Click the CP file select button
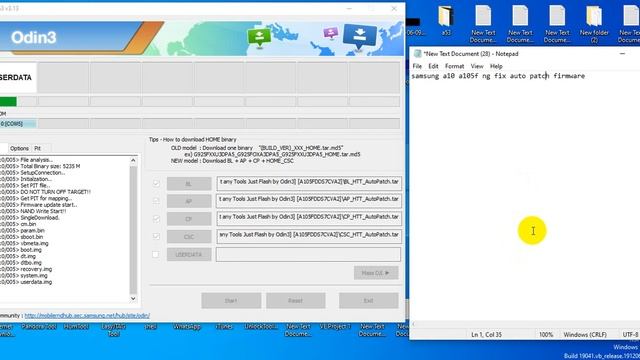This screenshot has width=640, height=360. [x=189, y=219]
